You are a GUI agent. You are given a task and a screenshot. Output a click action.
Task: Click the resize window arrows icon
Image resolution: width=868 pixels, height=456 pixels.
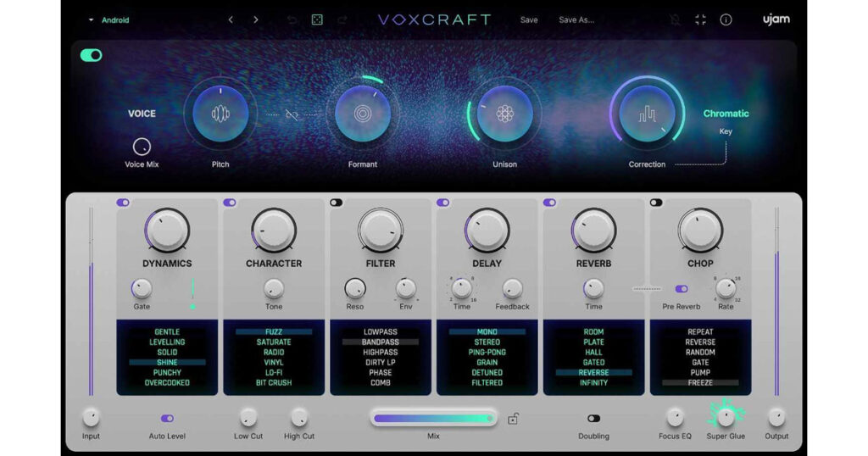click(700, 20)
